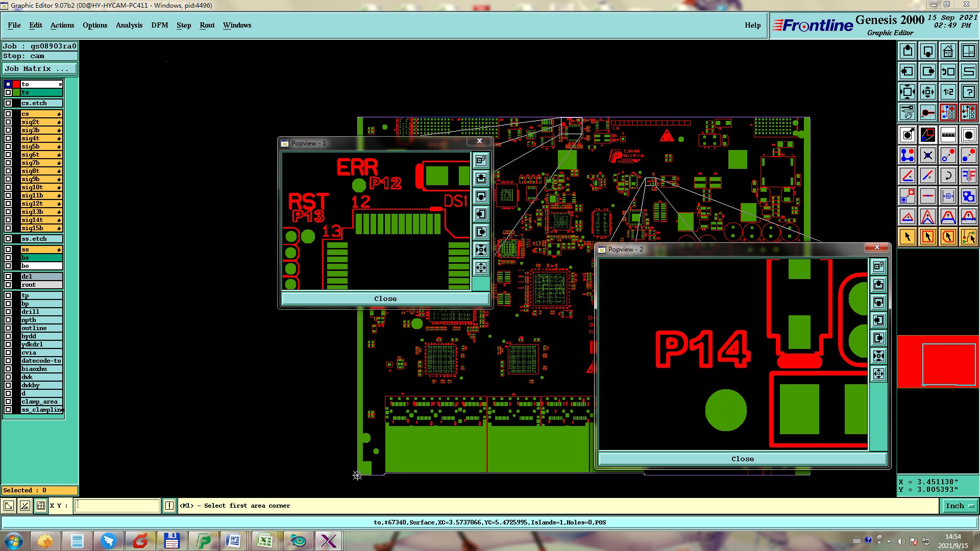Image resolution: width=980 pixels, height=551 pixels.
Task: Click the red color swatch of 'to' layer
Action: 16,84
